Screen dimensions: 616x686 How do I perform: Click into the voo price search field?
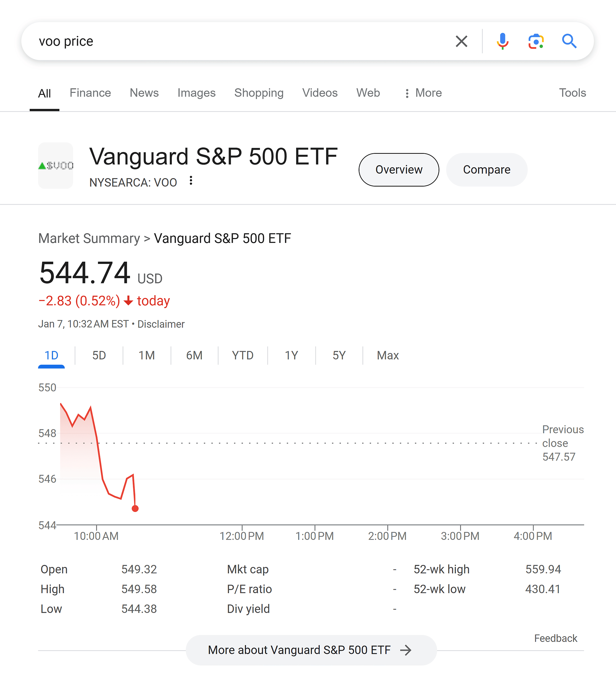point(237,41)
